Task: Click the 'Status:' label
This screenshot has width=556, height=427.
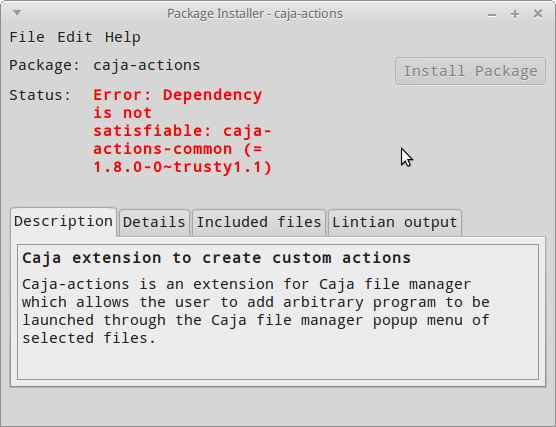Action: (x=40, y=95)
